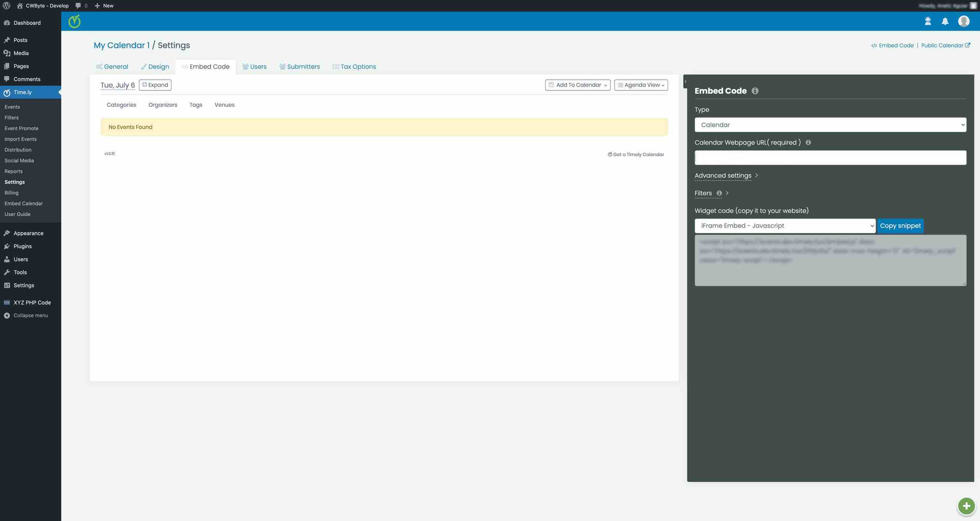The height and width of the screenshot is (521, 980).
Task: Open WordPress Settings sidebar menu
Action: [x=31, y=285]
